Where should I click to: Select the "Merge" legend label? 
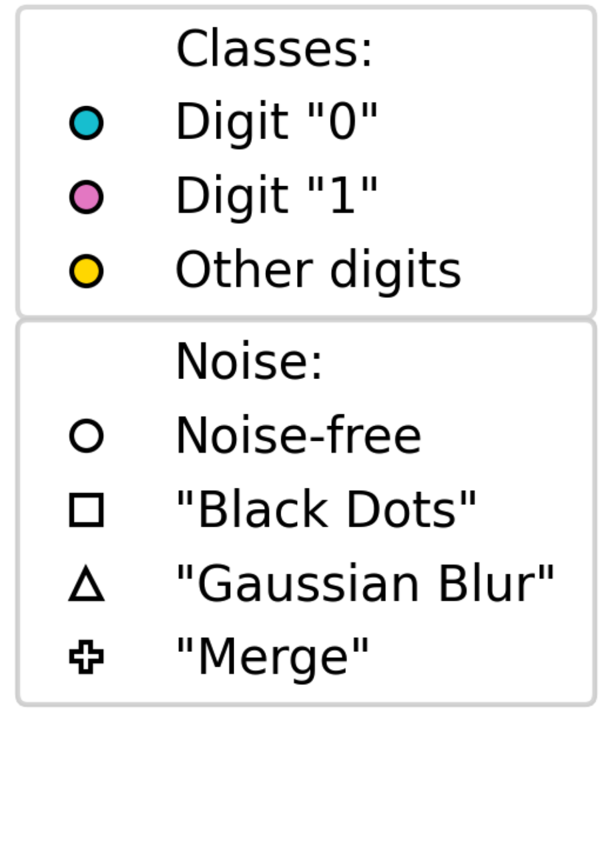coord(272,657)
